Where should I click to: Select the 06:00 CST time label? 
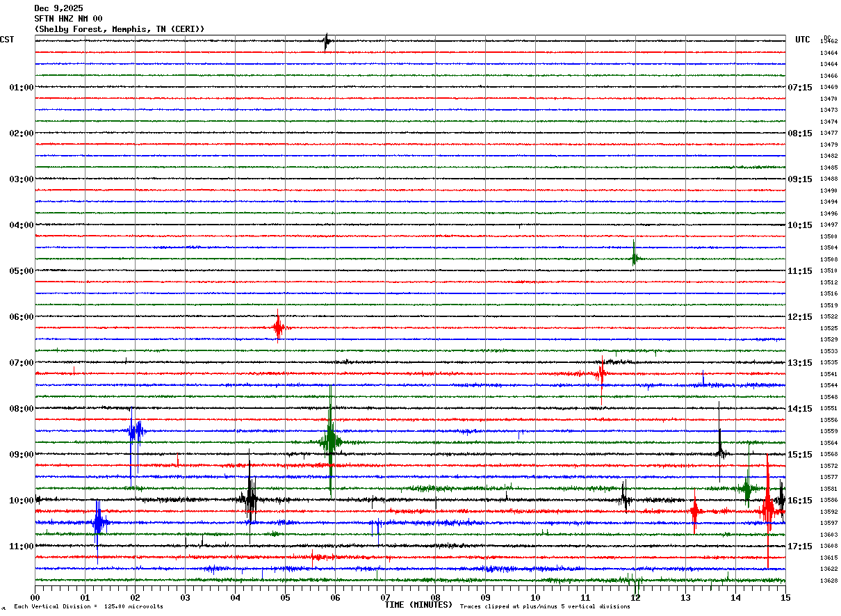[22, 317]
